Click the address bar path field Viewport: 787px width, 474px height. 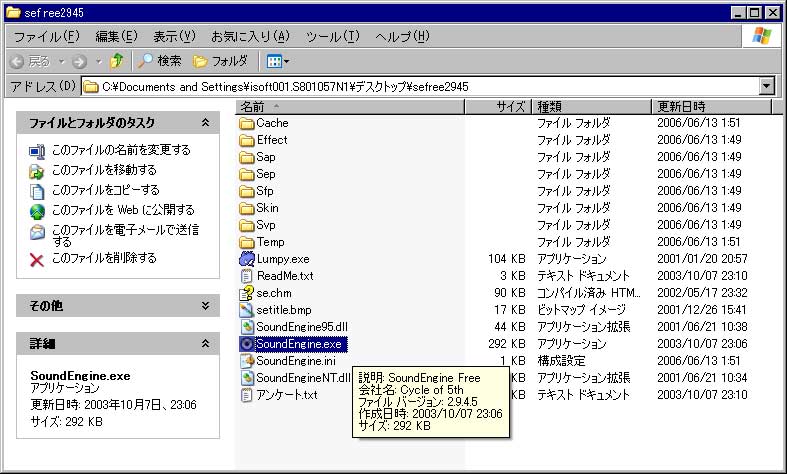point(421,87)
